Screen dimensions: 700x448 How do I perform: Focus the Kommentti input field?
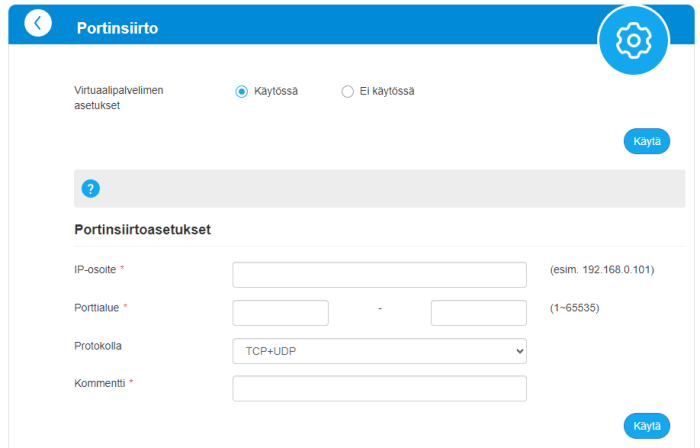(x=379, y=389)
